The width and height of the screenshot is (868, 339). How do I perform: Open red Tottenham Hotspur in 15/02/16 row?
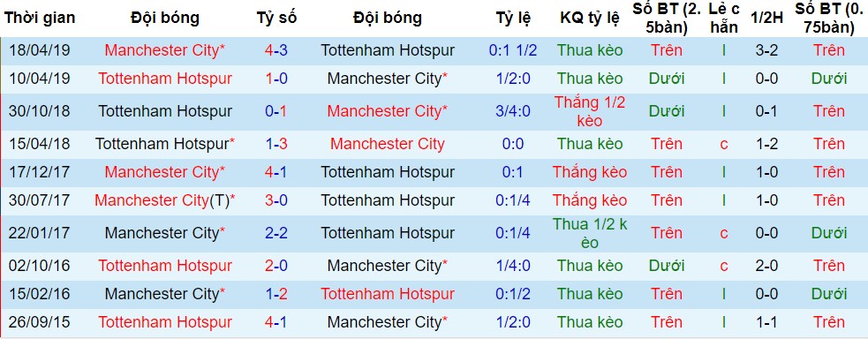(388, 294)
